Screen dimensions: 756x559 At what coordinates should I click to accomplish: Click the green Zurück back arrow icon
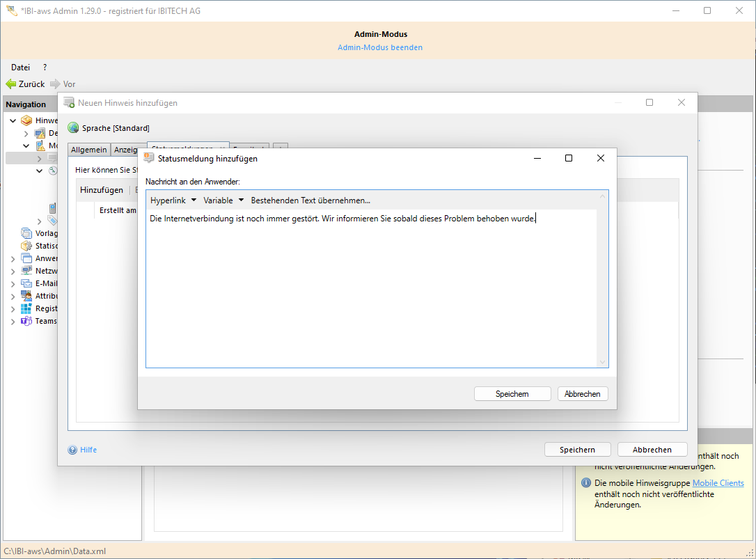[x=10, y=84]
